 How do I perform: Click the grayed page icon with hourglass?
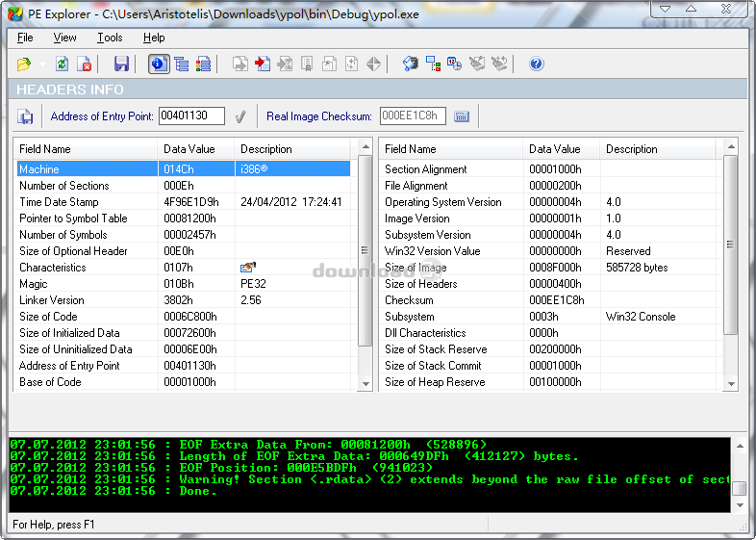click(x=285, y=64)
